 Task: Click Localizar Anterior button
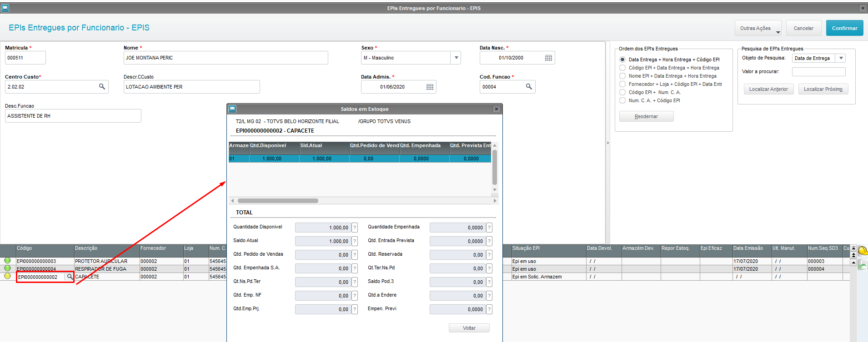(768, 89)
